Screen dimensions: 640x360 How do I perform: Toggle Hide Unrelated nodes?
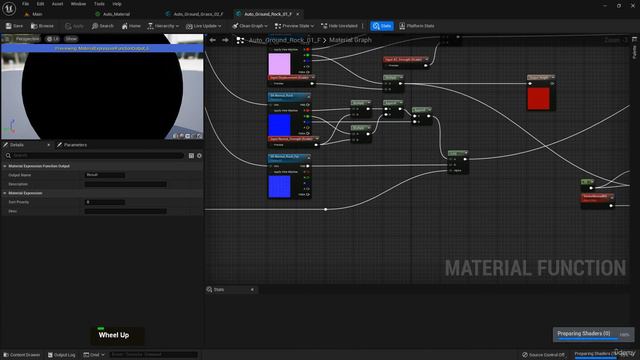[340, 26]
